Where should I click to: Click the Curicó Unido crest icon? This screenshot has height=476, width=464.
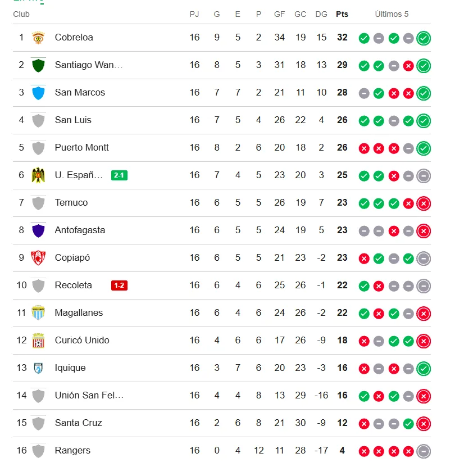point(38,341)
